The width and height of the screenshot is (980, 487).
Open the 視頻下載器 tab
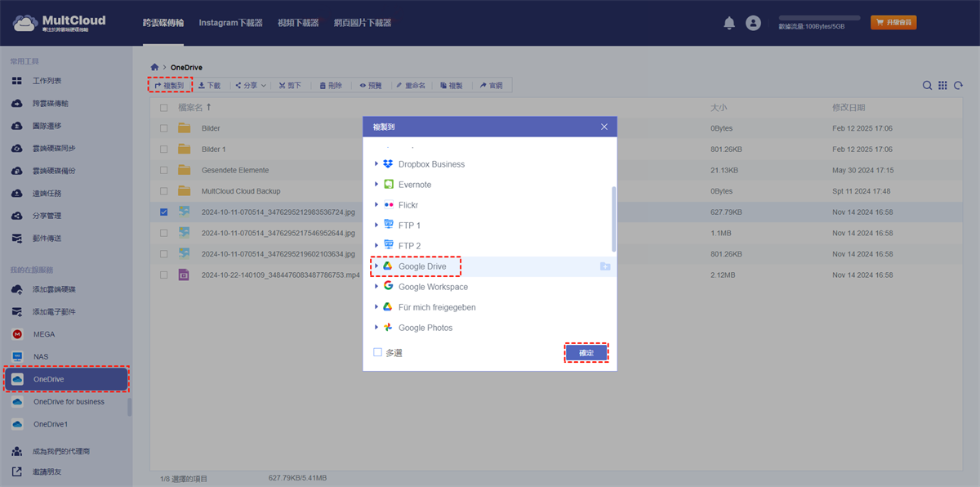click(x=299, y=23)
